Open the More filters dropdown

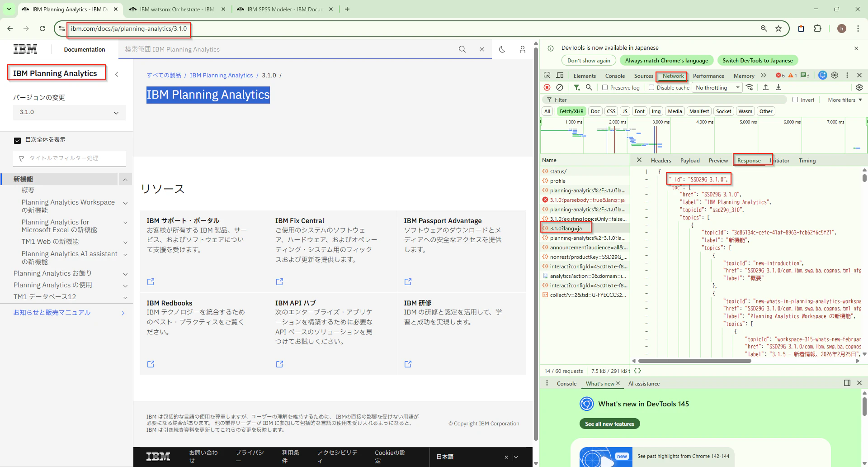click(845, 100)
